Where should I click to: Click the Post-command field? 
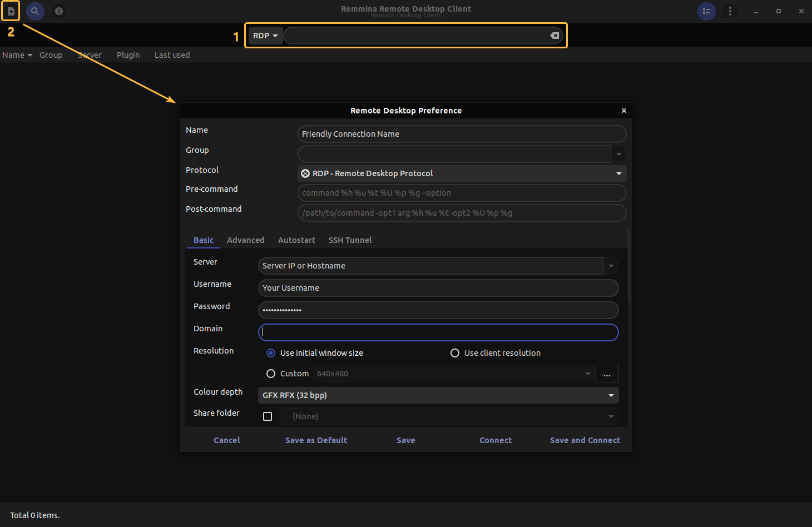[x=462, y=213]
